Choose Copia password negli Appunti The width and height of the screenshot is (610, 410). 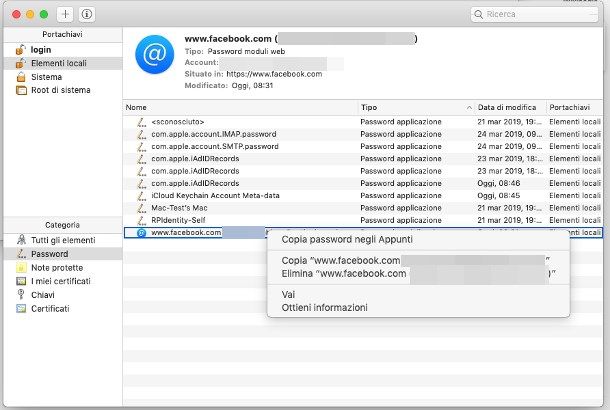click(x=347, y=240)
